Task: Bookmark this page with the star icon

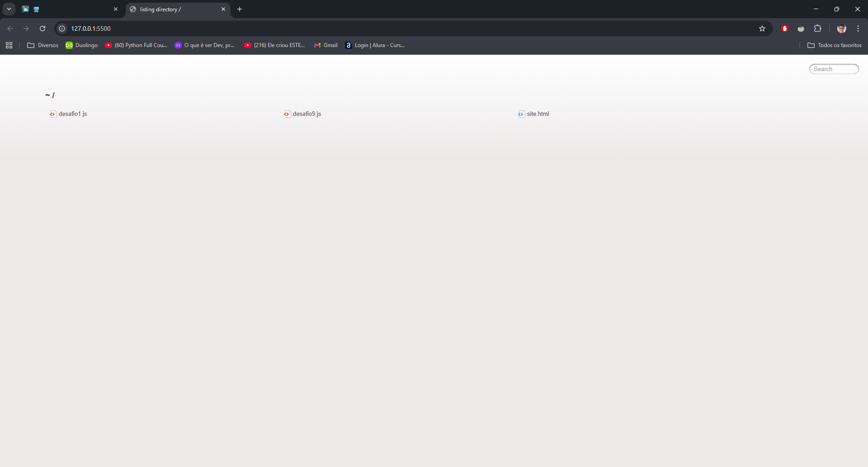Action: (762, 28)
